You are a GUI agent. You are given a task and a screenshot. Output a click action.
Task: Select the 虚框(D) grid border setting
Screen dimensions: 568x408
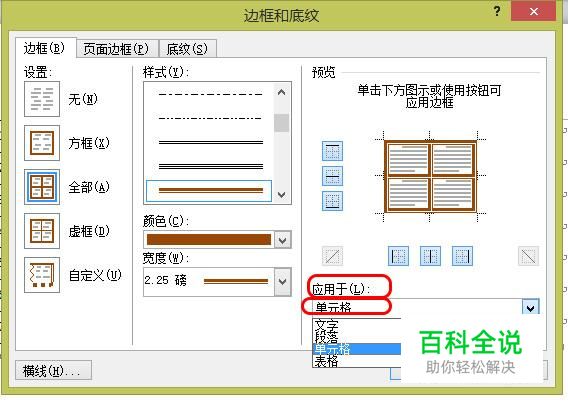tap(42, 231)
